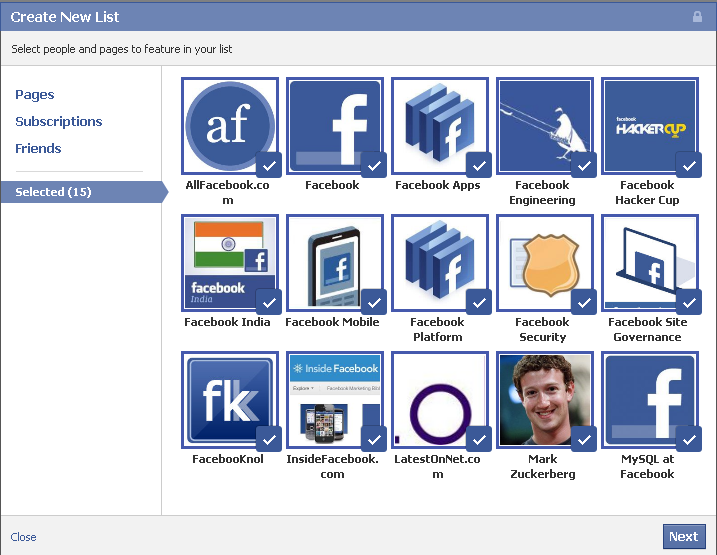This screenshot has width=717, height=555.
Task: Click the 'Facebook Engineering' name label
Action: click(x=542, y=192)
